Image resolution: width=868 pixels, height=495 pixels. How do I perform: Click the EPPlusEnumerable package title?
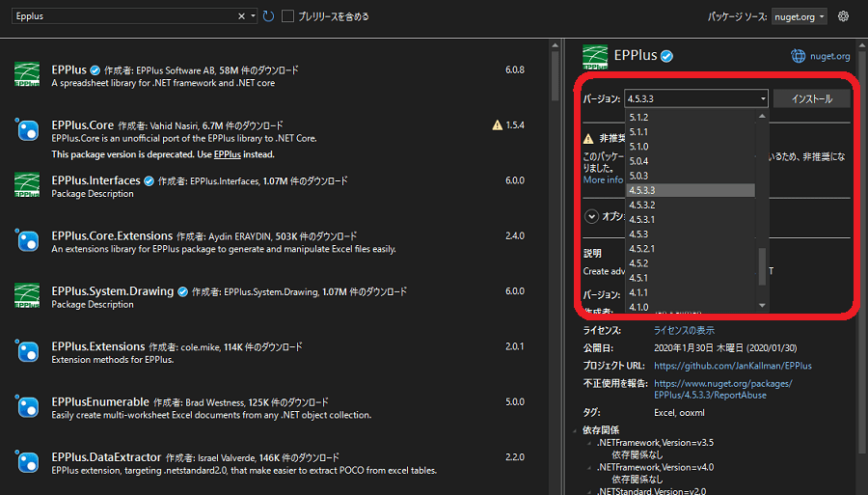100,402
